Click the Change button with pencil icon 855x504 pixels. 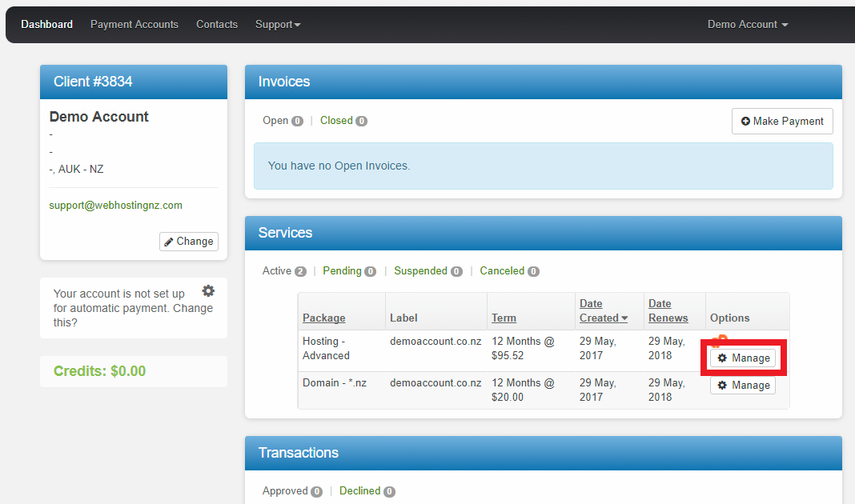pos(189,242)
